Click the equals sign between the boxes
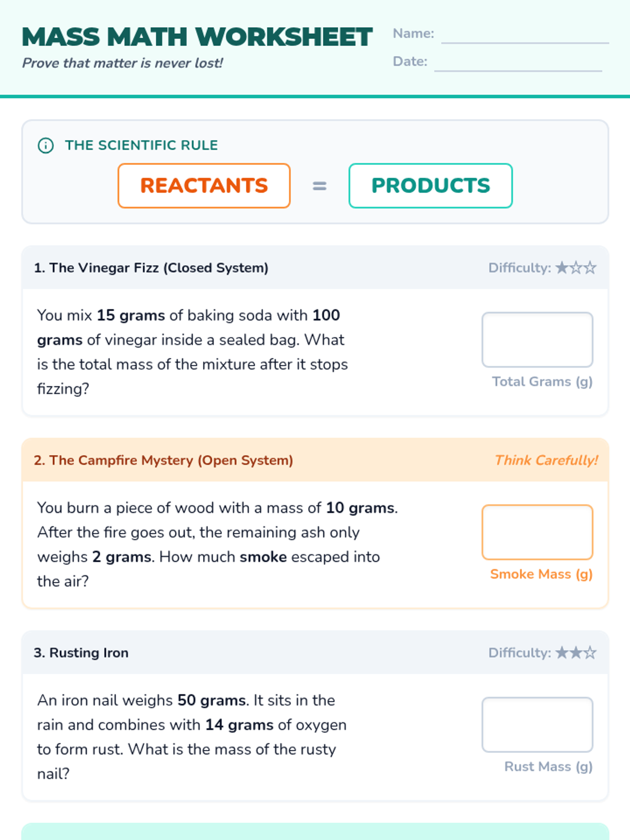This screenshot has width=630, height=840. click(x=319, y=186)
